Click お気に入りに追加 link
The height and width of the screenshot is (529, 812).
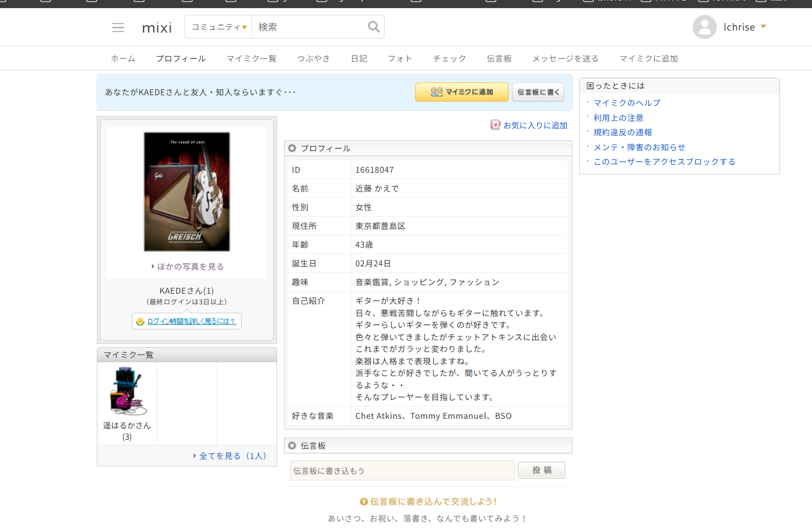pyautogui.click(x=535, y=125)
